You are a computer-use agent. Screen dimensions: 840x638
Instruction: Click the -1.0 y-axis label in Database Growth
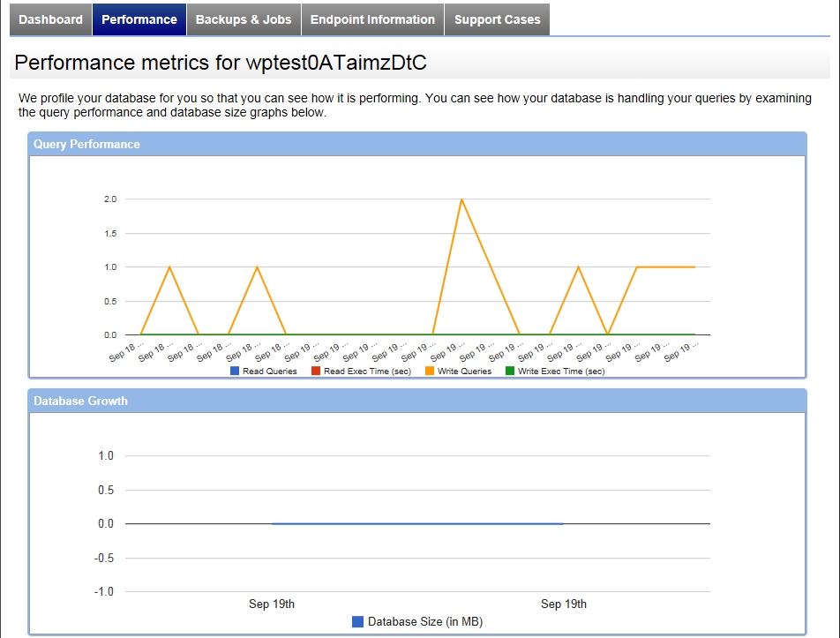104,592
